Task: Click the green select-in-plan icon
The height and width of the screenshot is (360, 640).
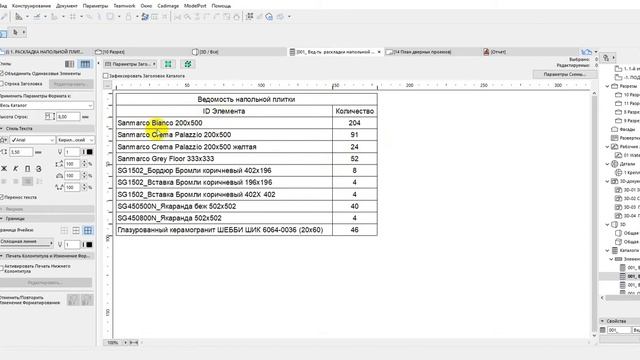Action: click(168, 64)
